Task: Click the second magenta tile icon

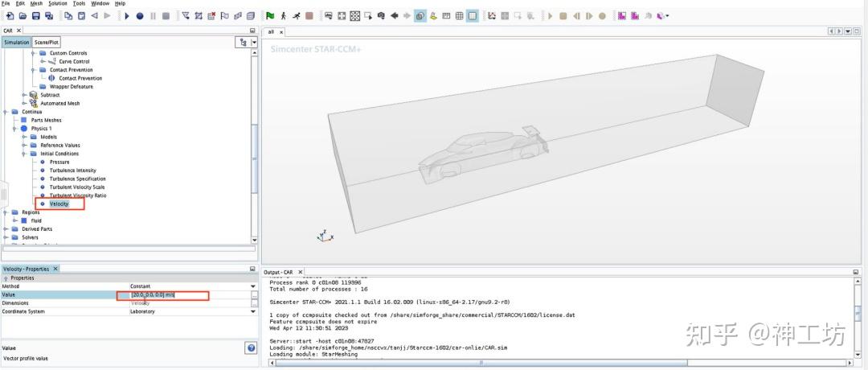Action: [635, 16]
